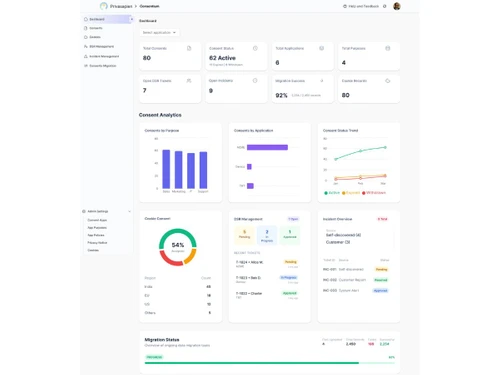Click the total badge in Incident Overview
Screen dimensions: 500x375
[382, 219]
